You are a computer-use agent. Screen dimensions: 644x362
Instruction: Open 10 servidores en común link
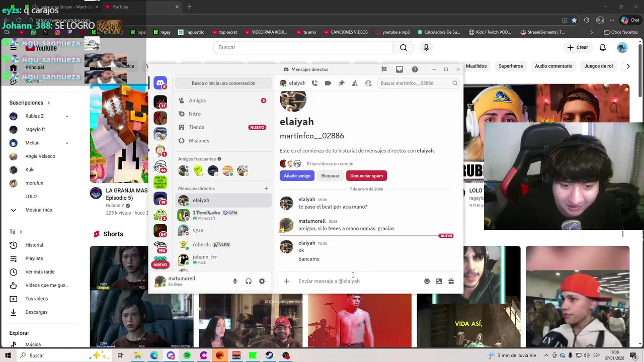tap(330, 164)
